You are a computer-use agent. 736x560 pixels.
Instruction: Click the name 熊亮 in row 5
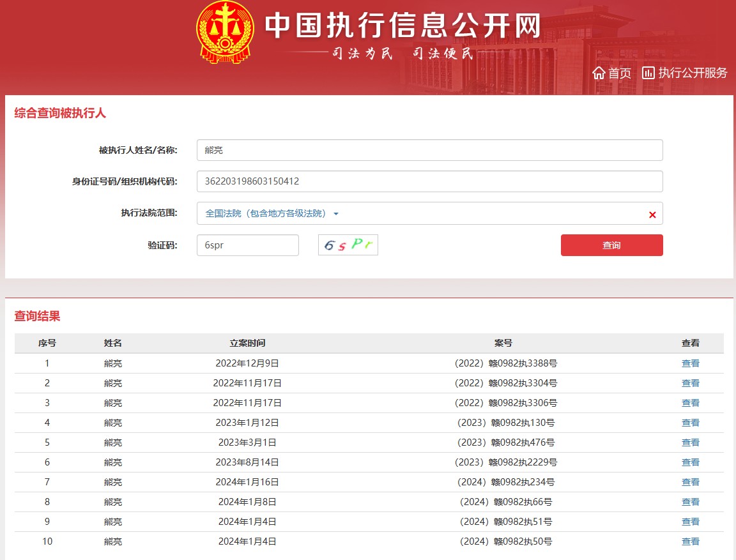[112, 443]
